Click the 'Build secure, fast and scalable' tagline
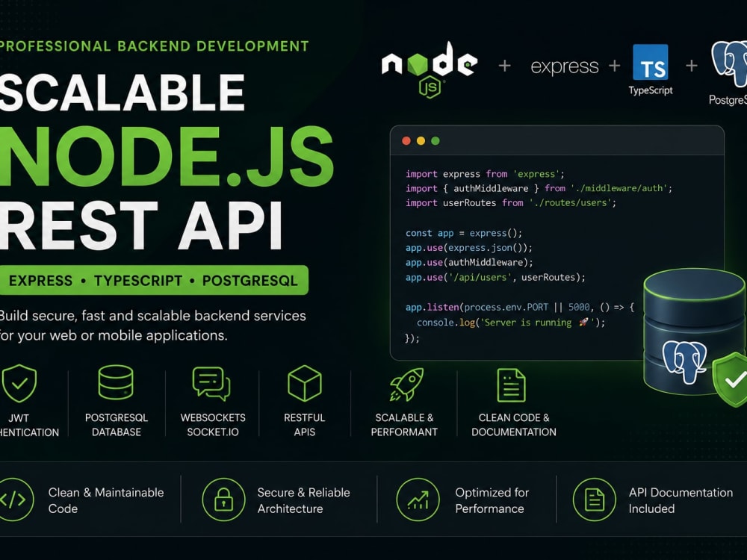This screenshot has width=747, height=560. click(x=152, y=316)
